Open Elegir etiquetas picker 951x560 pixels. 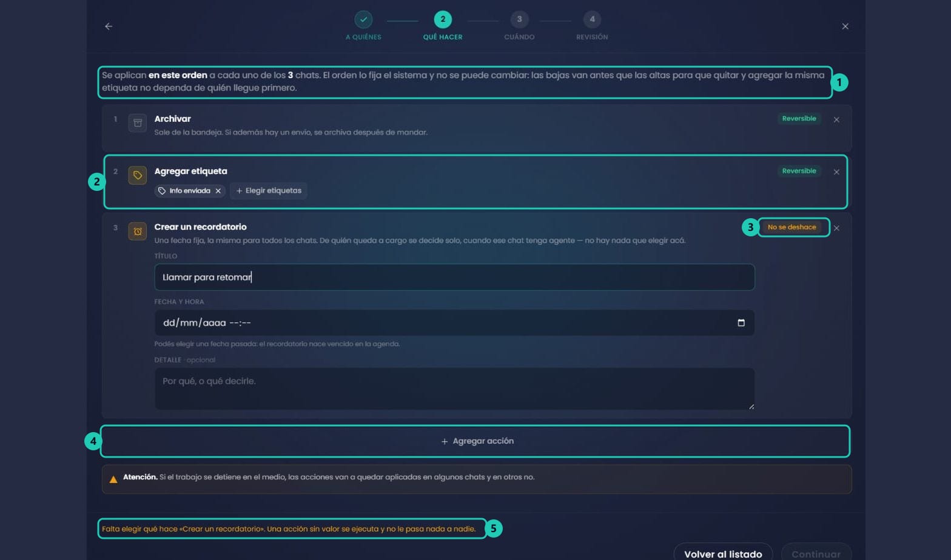(x=269, y=191)
